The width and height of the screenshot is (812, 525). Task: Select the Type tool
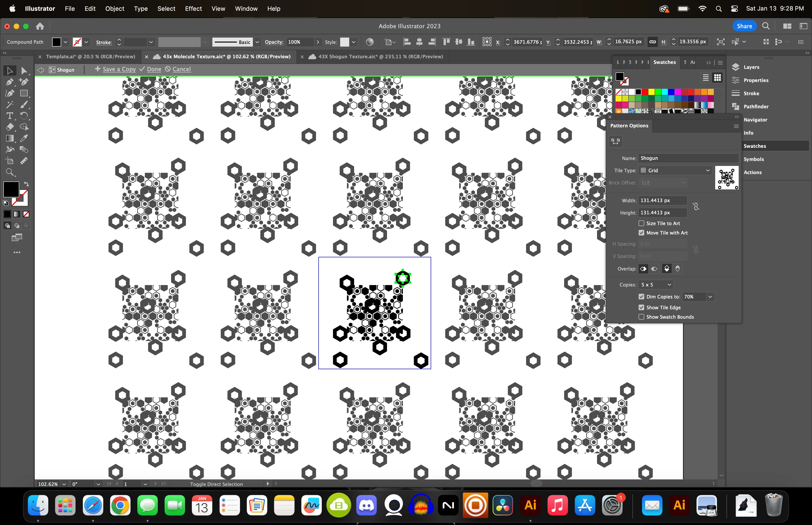point(10,116)
